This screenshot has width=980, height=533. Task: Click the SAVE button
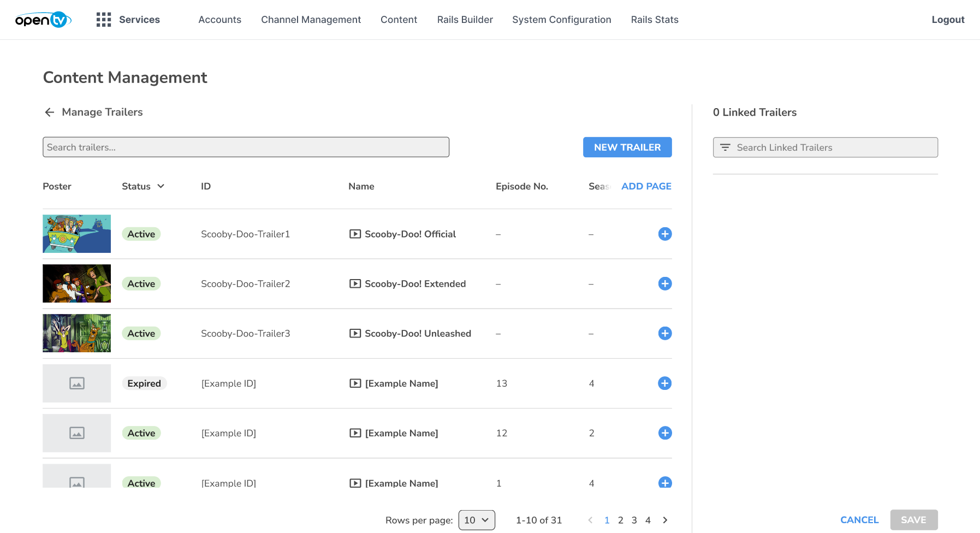tap(914, 520)
